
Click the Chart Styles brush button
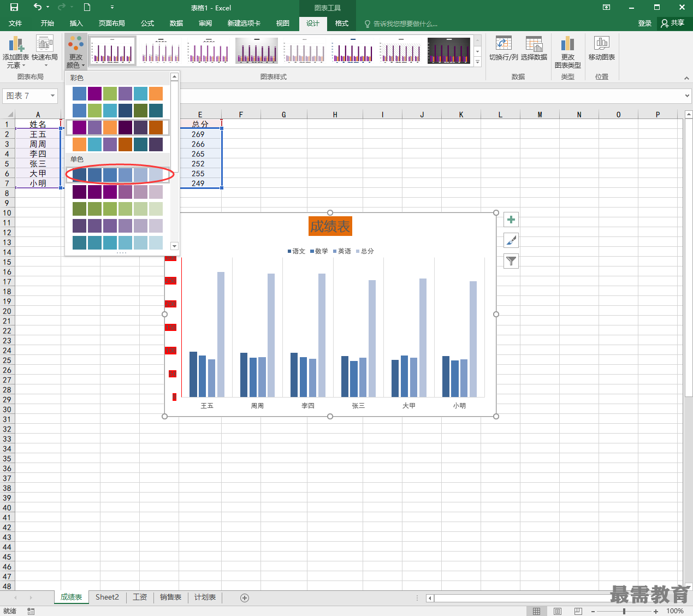pos(511,240)
